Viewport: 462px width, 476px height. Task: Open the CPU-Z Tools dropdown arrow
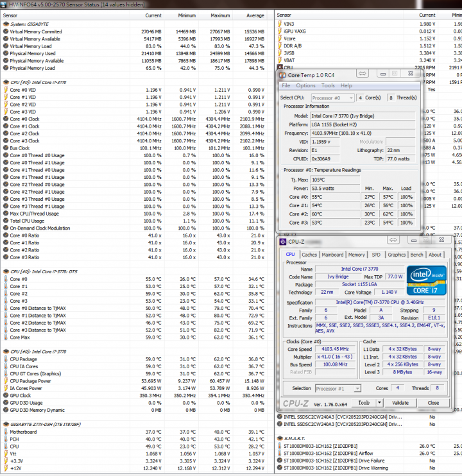tap(379, 403)
